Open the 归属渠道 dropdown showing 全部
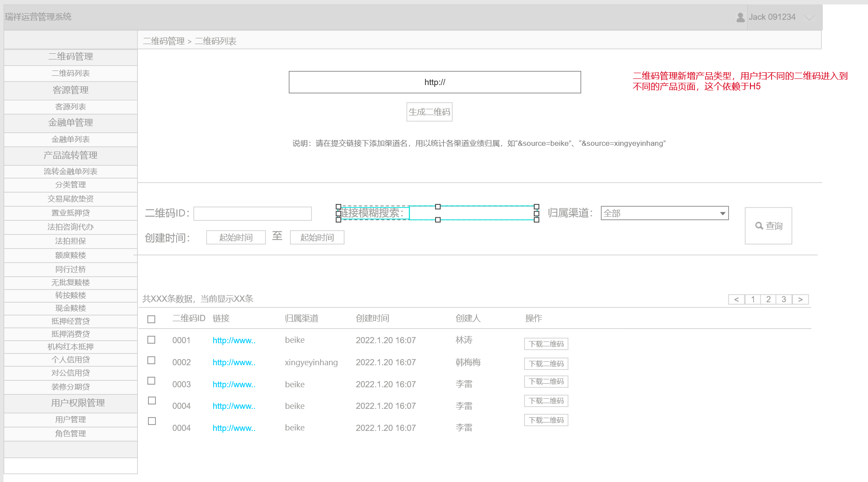The width and height of the screenshot is (868, 482). click(x=665, y=213)
